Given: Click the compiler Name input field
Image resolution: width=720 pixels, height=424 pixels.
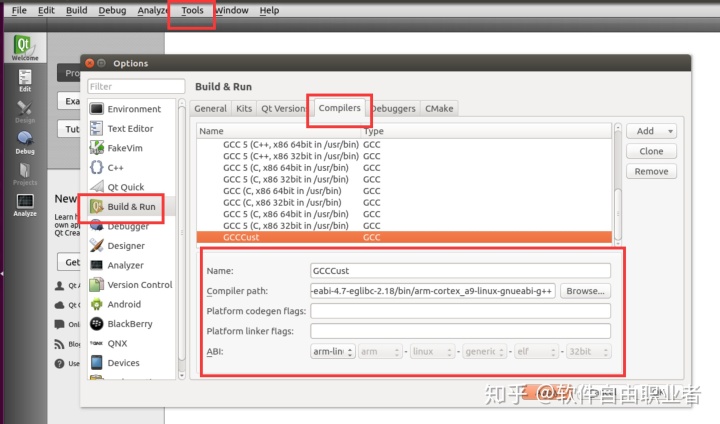Looking at the screenshot, I should click(x=461, y=271).
